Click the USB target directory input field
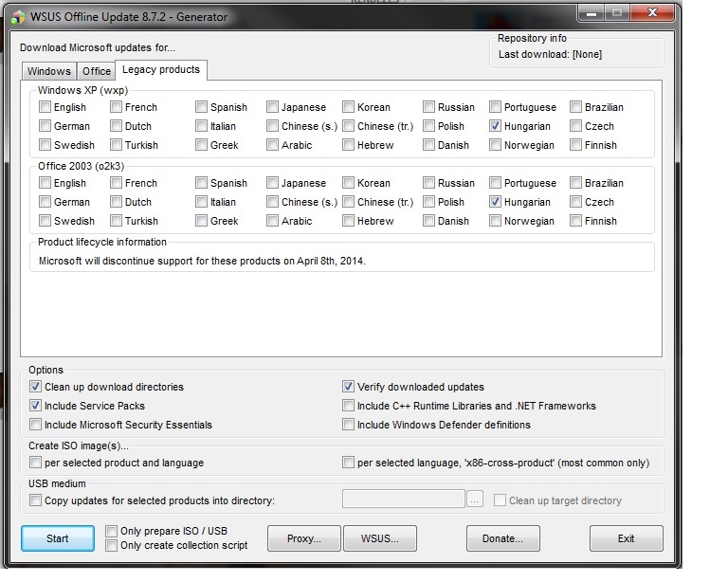This screenshot has height=582, width=728. (x=404, y=500)
